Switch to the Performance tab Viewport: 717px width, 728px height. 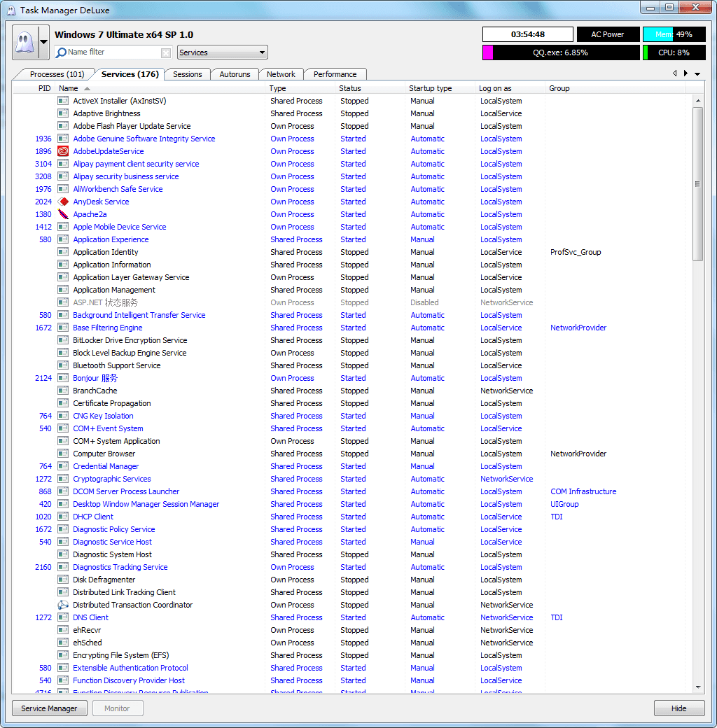click(335, 74)
